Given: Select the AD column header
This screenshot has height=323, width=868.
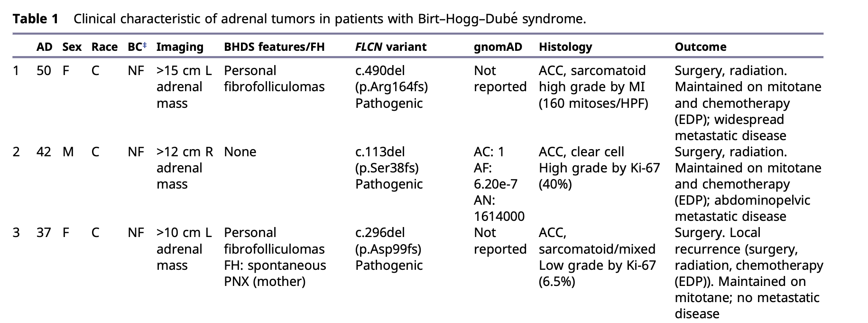Looking at the screenshot, I should click(x=45, y=47).
